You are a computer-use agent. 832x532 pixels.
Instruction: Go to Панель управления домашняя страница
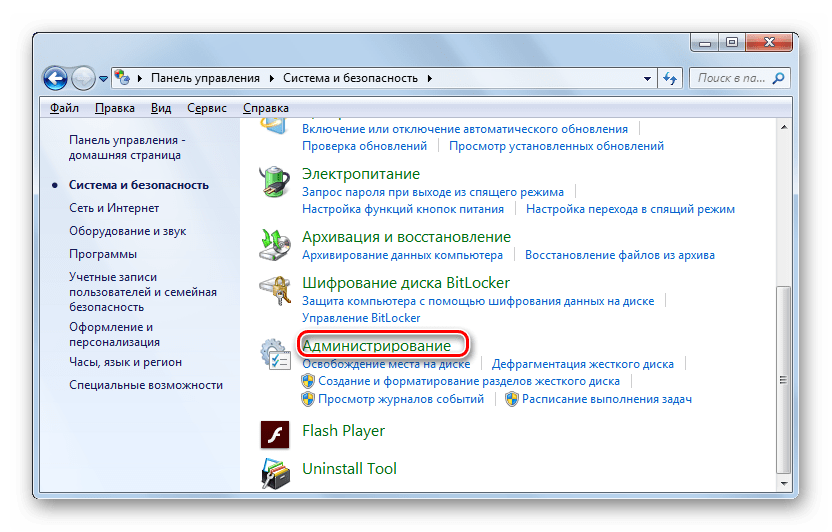[x=127, y=147]
